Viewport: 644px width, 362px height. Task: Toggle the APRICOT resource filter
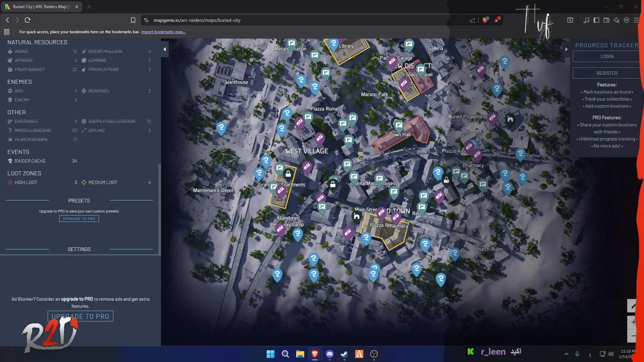(42, 60)
